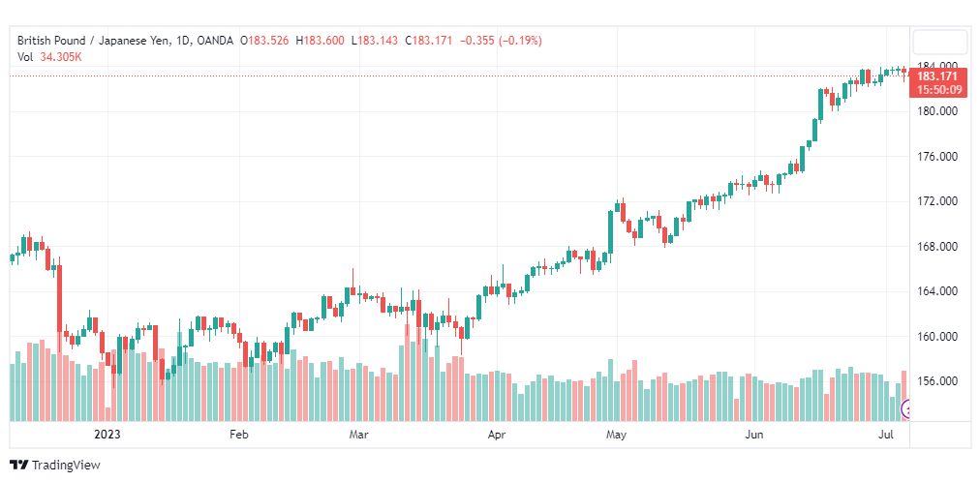Click the Apr label on time axis
The image size is (980, 482).
pos(496,434)
